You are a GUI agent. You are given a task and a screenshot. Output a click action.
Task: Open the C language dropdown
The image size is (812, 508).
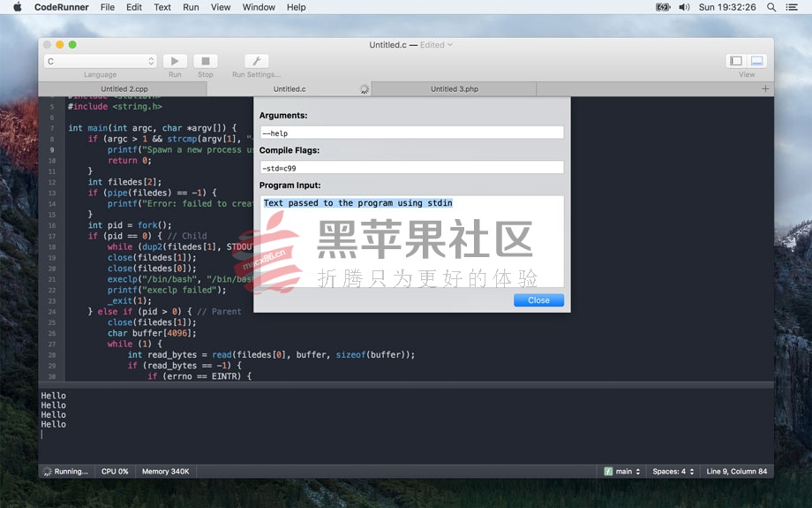click(101, 61)
